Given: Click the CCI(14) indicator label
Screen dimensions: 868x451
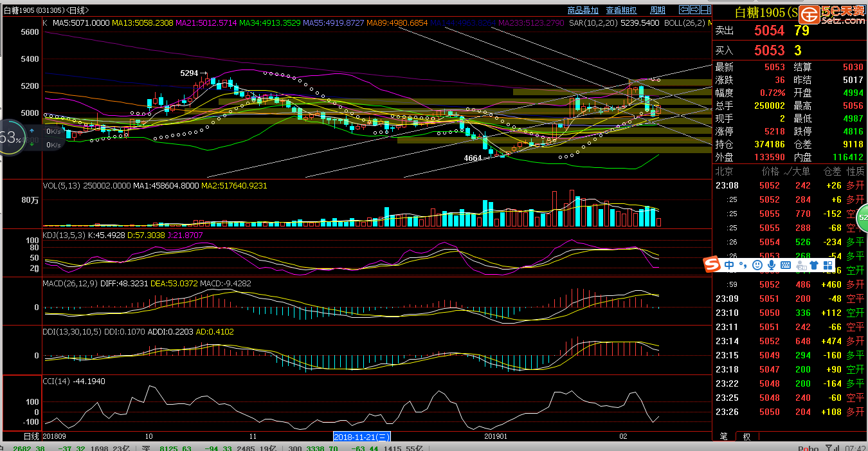Looking at the screenshot, I should 57,381.
